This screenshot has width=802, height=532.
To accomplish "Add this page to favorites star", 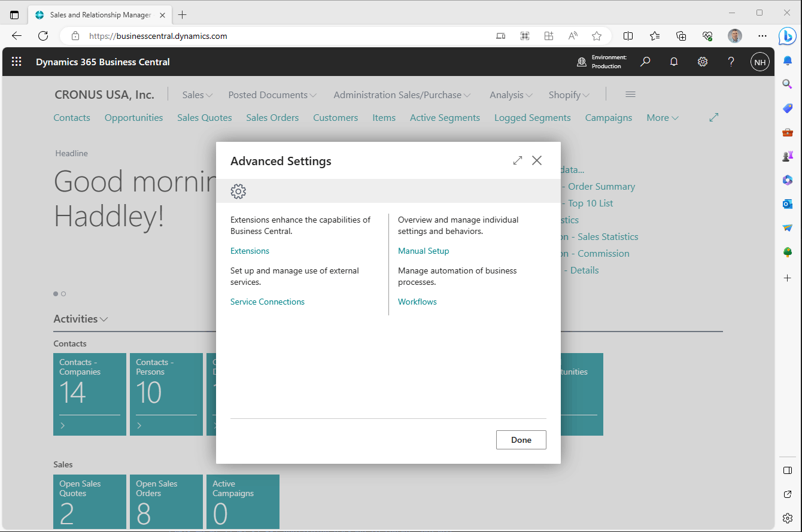I will pyautogui.click(x=597, y=36).
